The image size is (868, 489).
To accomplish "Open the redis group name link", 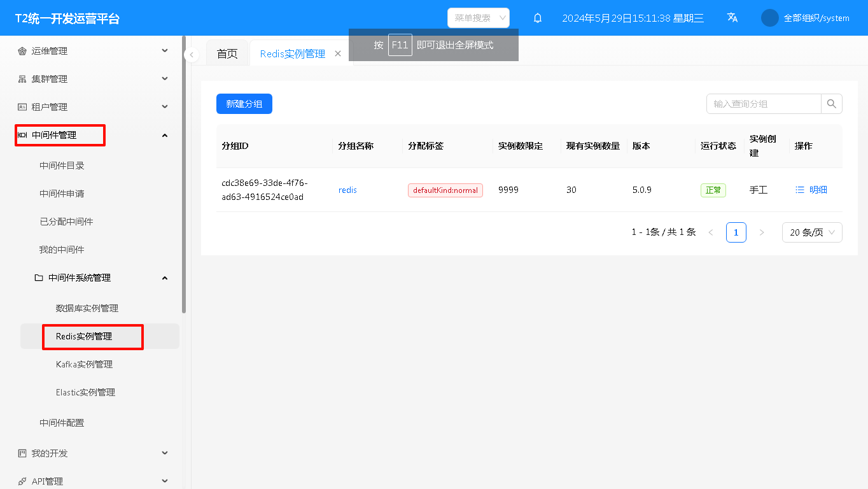I will point(347,190).
